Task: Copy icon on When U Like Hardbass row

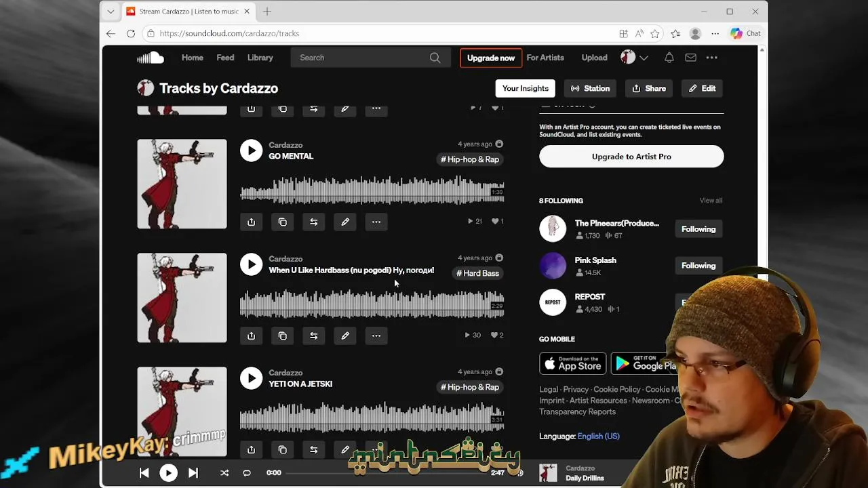Action: 283,335
